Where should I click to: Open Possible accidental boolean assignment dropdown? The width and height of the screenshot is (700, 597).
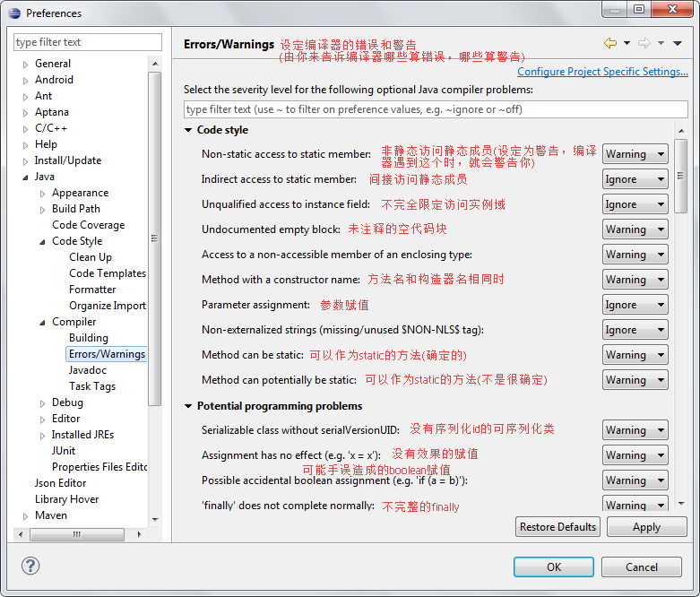tap(635, 480)
